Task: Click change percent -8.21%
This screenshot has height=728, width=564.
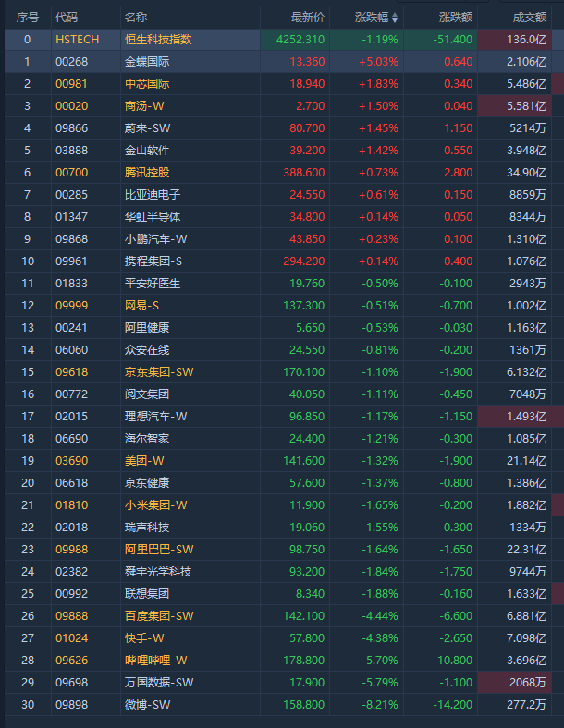Action: point(380,705)
